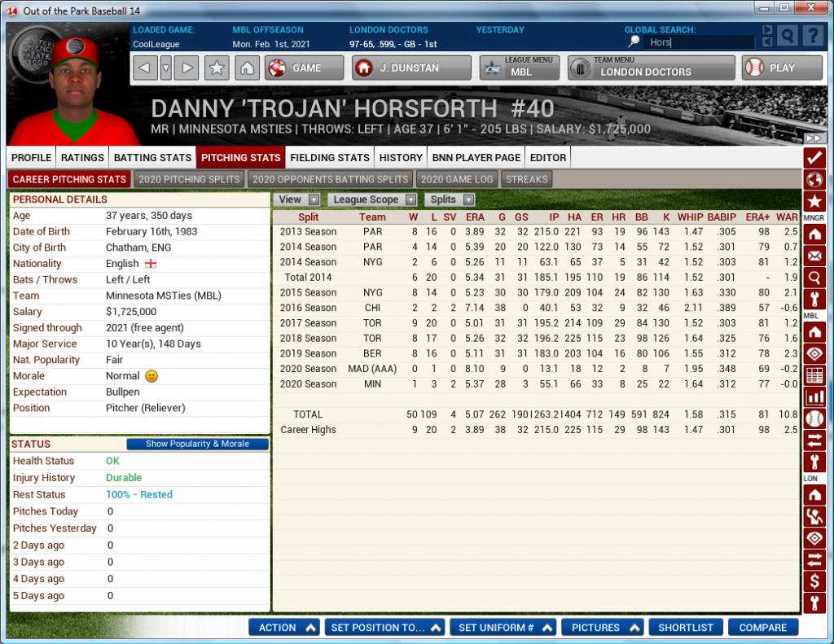
Task: Click the world globe icon in sidebar
Action: 814,180
